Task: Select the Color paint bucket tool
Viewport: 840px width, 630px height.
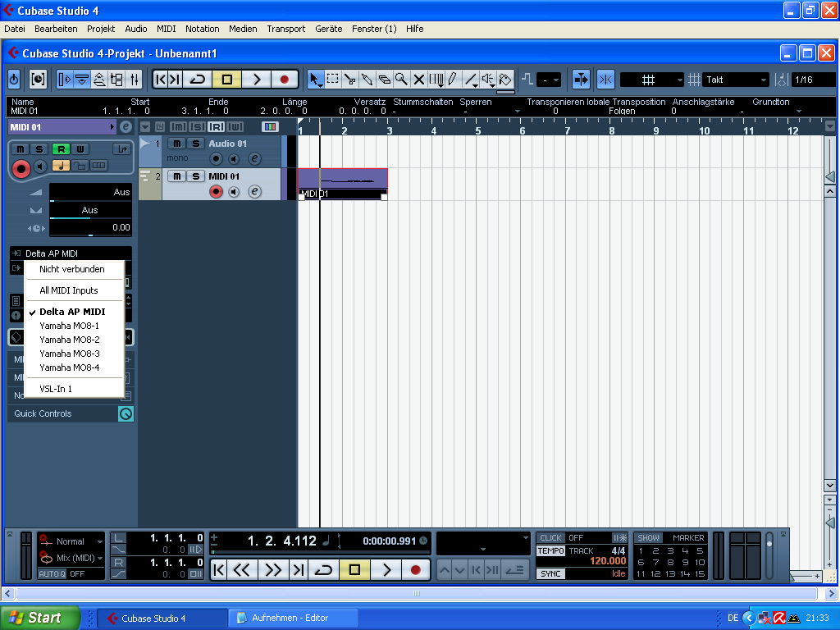Action: click(x=505, y=80)
